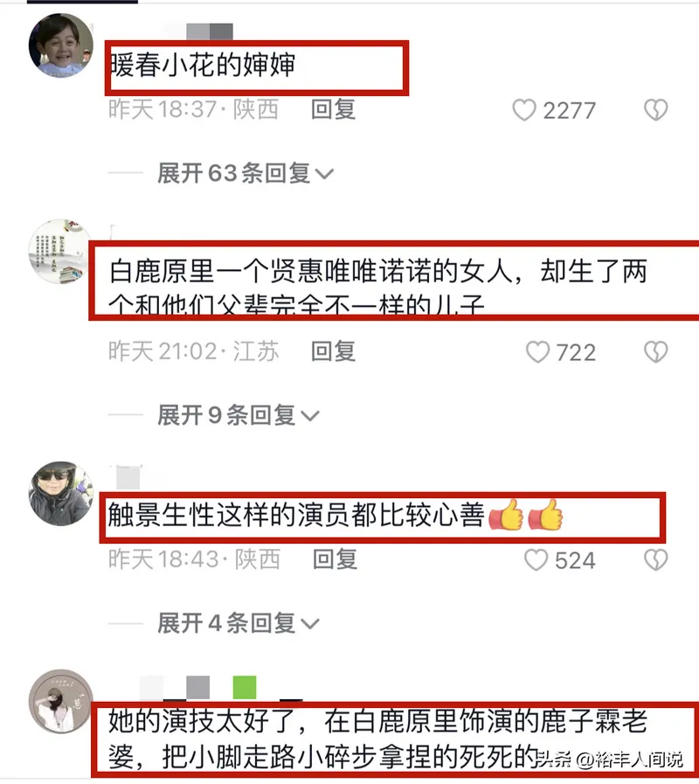Reply to the 18:43 陕西 comment
699x784 pixels.
(335, 559)
